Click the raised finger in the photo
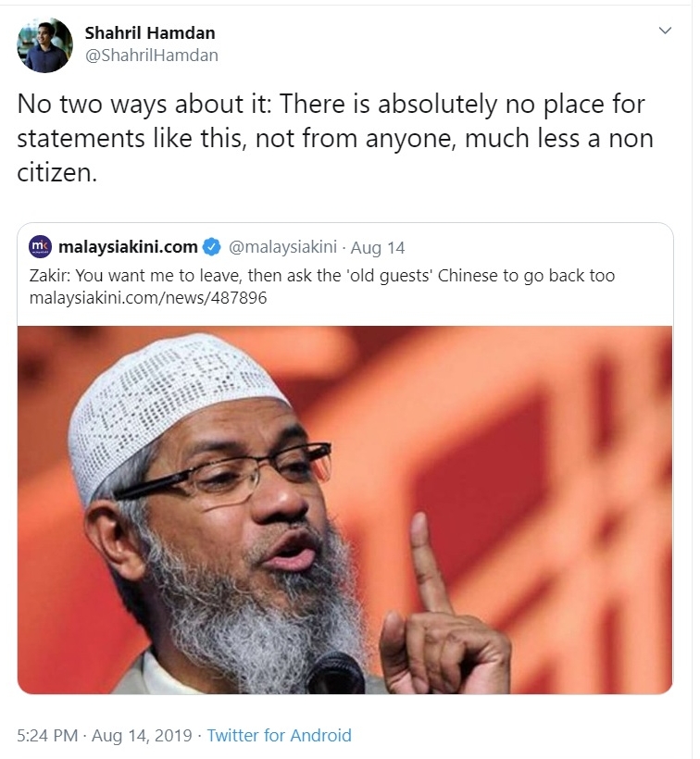Screen dimensions: 700x759 429,564
